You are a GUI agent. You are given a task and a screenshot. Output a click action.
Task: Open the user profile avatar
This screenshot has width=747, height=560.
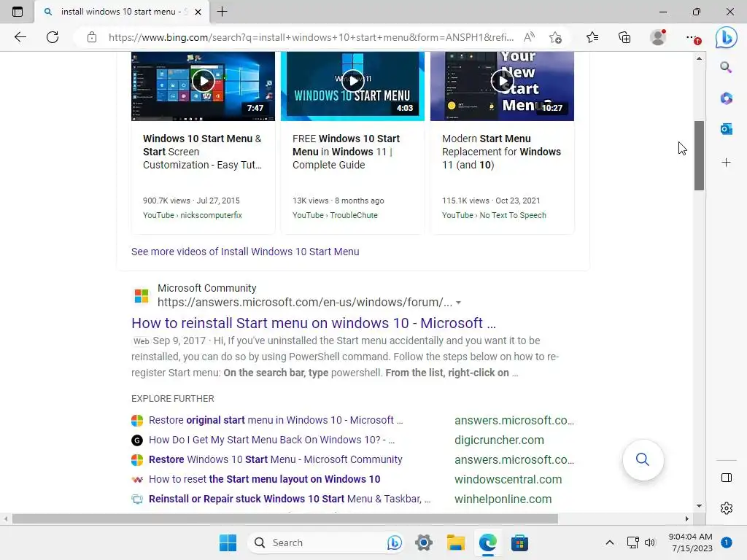click(658, 37)
